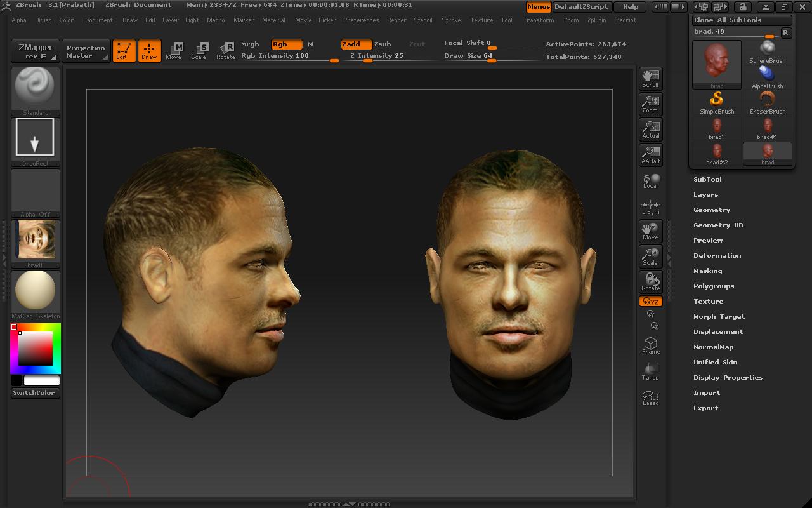Activate the Lasso selection icon
This screenshot has width=812, height=508.
pyautogui.click(x=650, y=398)
